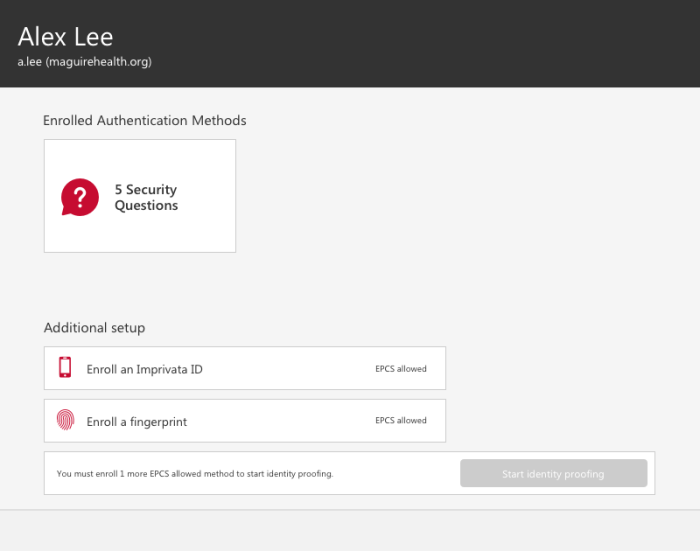This screenshot has width=700, height=551.
Task: Open the 5 Security Questions card
Action: pyautogui.click(x=139, y=196)
